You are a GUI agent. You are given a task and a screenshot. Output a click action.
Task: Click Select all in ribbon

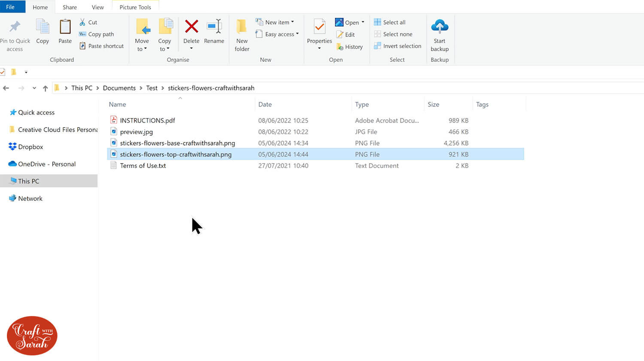pos(393,22)
